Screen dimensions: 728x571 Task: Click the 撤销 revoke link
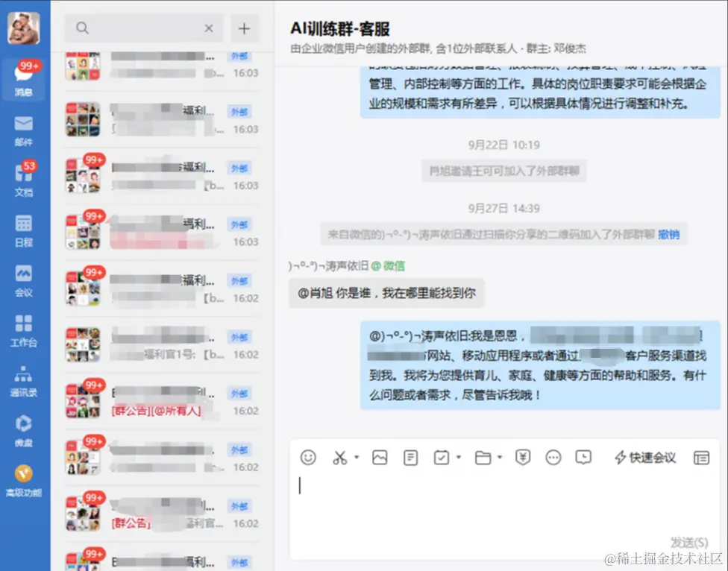pos(668,235)
